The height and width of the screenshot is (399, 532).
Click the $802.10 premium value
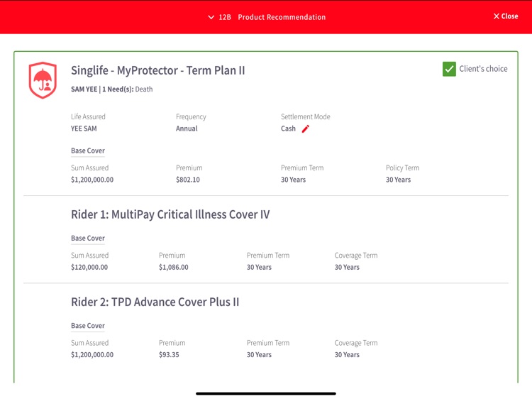coord(188,180)
